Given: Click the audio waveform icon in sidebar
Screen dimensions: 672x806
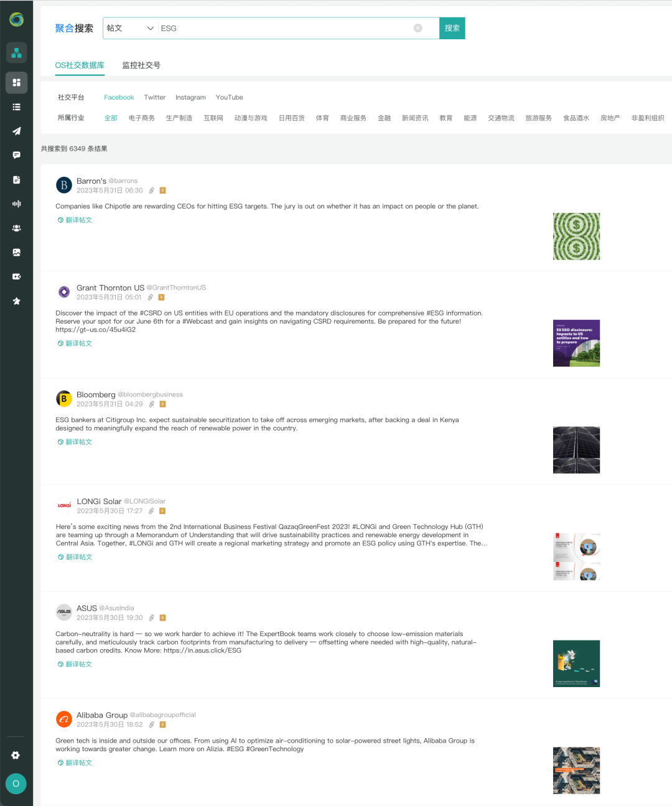Looking at the screenshot, I should point(17,204).
